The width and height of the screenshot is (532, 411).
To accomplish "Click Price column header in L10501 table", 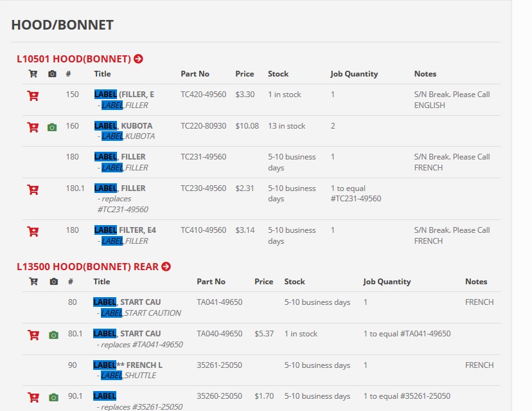I will point(244,74).
